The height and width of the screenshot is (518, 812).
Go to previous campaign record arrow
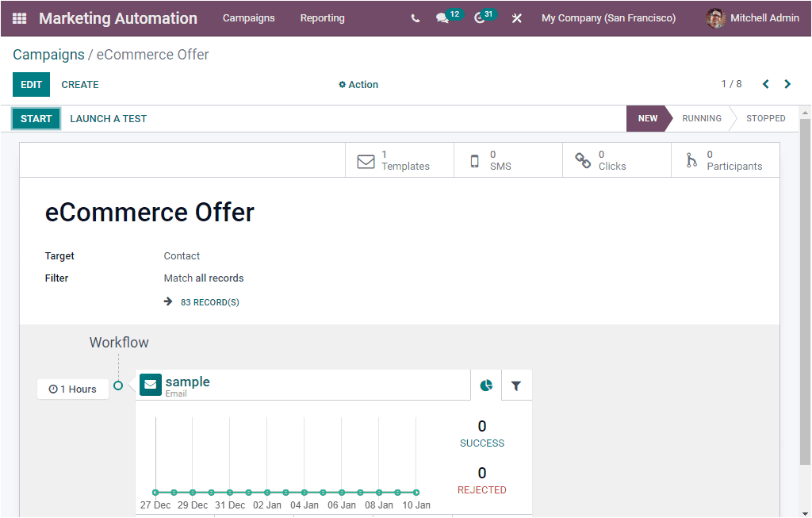765,84
